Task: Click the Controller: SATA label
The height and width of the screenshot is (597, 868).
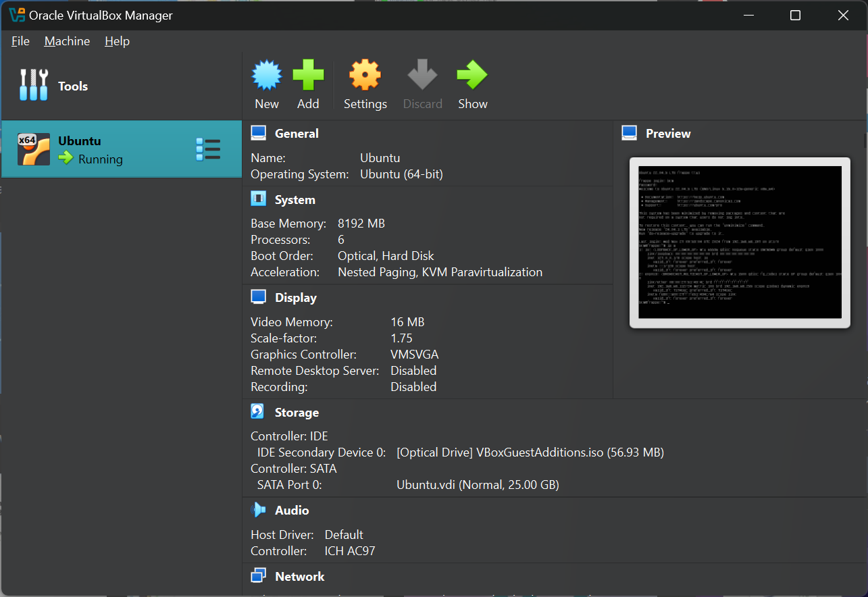Action: coord(294,469)
